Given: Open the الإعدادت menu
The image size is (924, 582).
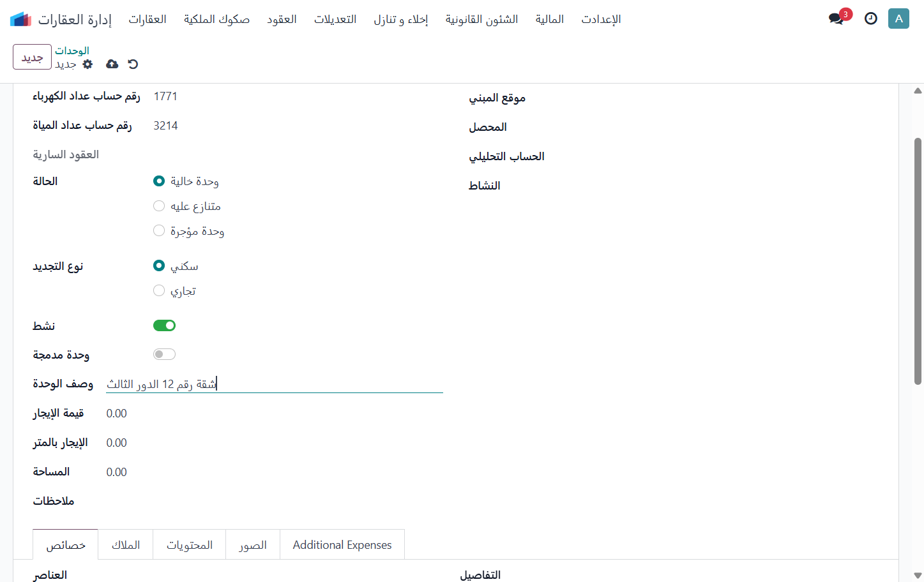Looking at the screenshot, I should coord(601,19).
